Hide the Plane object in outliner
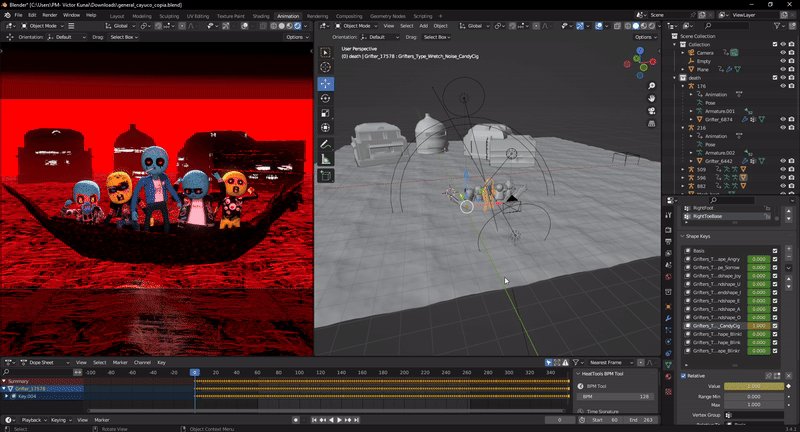Screen dimensions: 800x432 pos(783,69)
